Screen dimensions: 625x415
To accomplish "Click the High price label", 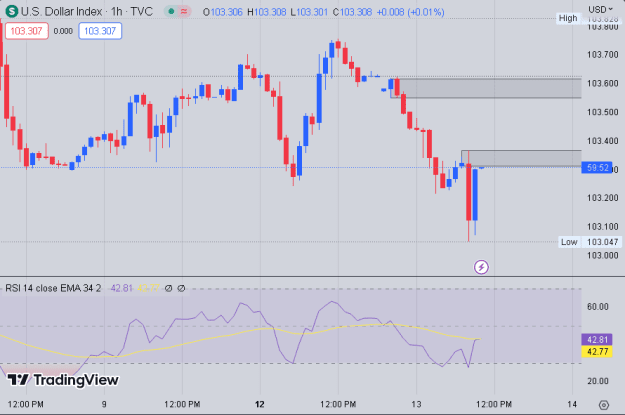I will (568, 18).
